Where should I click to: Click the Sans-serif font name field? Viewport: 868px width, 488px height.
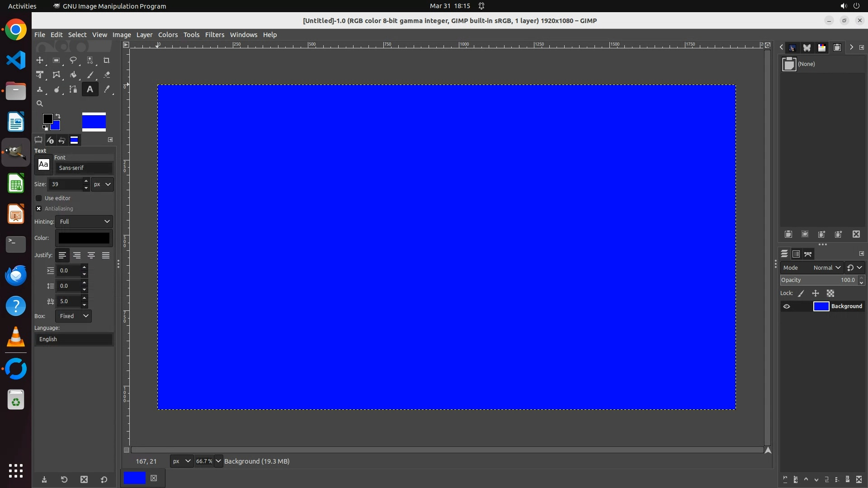(x=84, y=168)
